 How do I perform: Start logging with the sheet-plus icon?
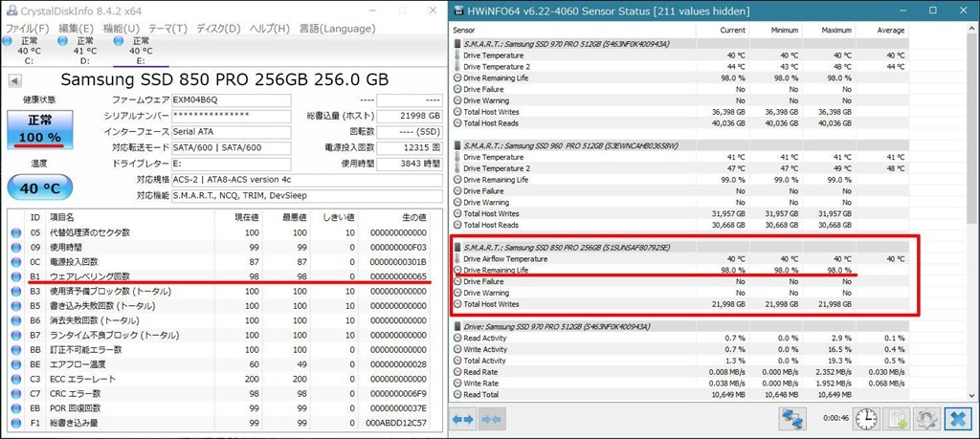click(897, 419)
